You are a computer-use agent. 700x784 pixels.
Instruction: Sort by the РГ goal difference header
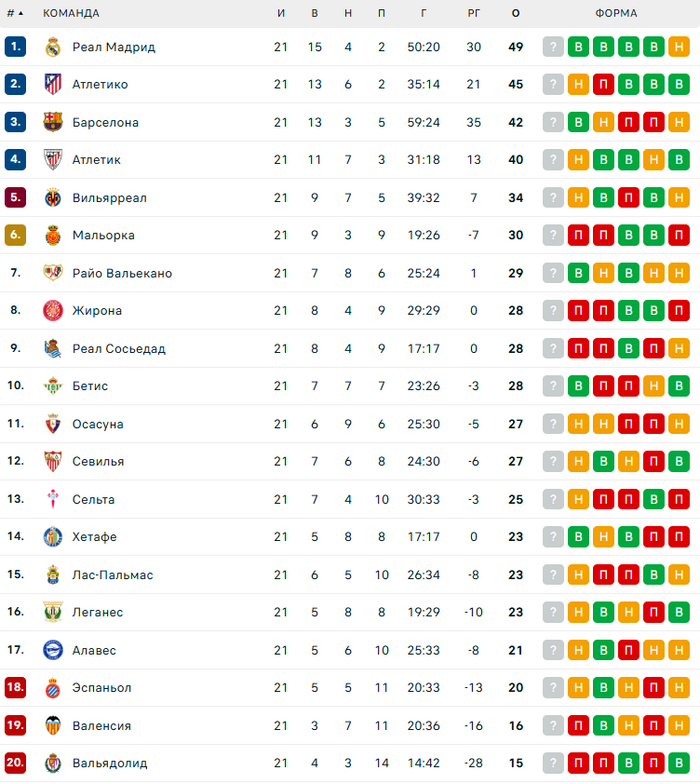(x=473, y=14)
